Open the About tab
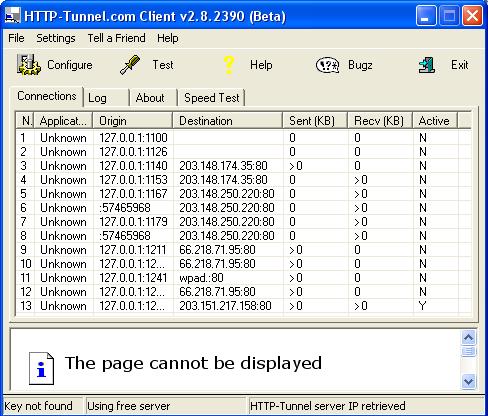 153,98
